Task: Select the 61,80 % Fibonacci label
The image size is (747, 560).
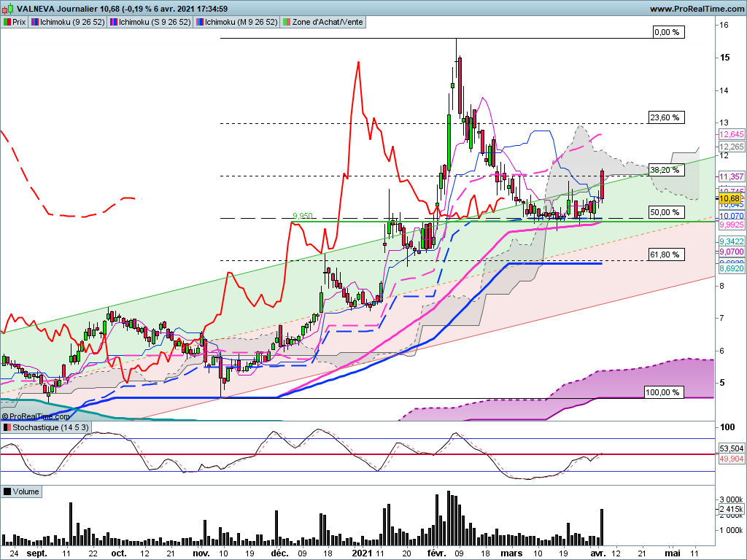Action: 667,254
